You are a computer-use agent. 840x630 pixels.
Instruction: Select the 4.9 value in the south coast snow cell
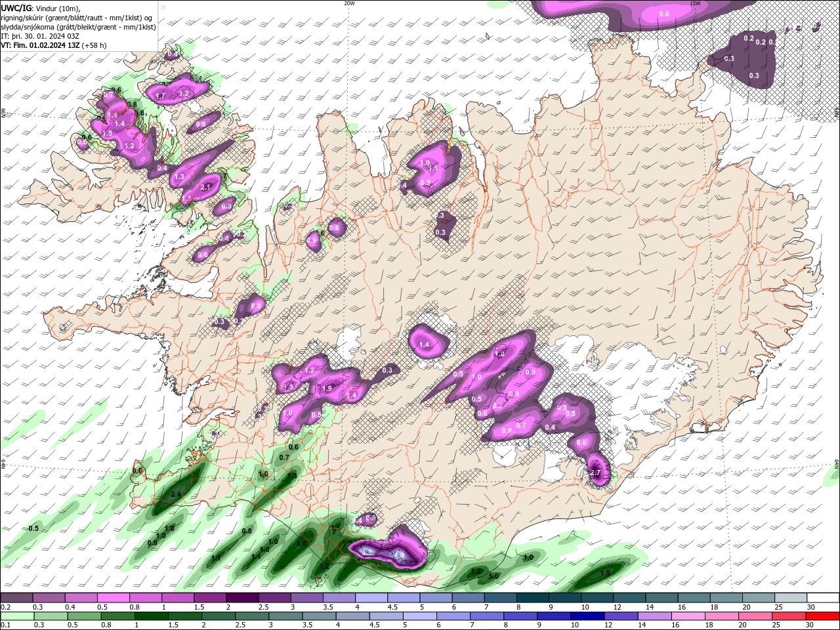coord(399,555)
